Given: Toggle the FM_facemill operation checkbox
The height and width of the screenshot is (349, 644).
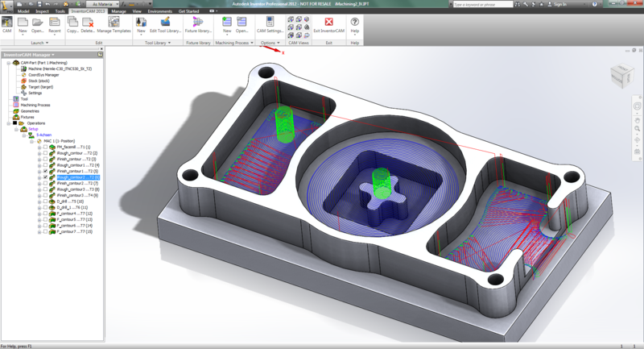Looking at the screenshot, I should tap(45, 147).
